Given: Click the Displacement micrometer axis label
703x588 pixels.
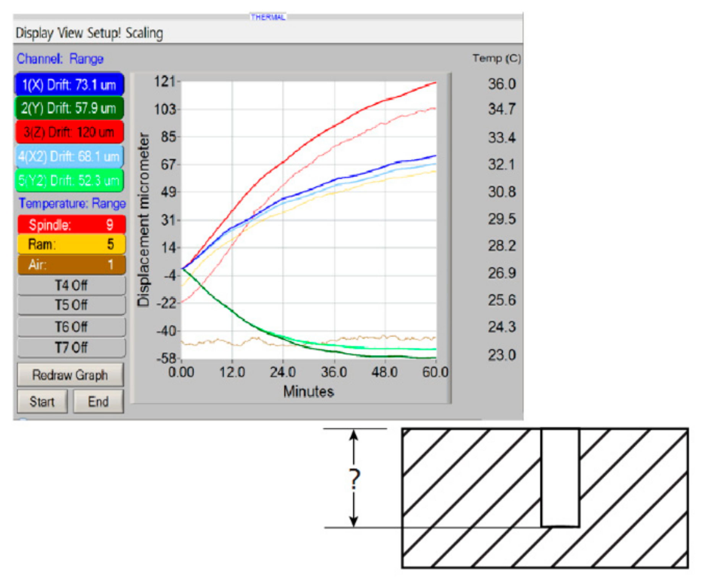Looking at the screenshot, I should point(143,220).
